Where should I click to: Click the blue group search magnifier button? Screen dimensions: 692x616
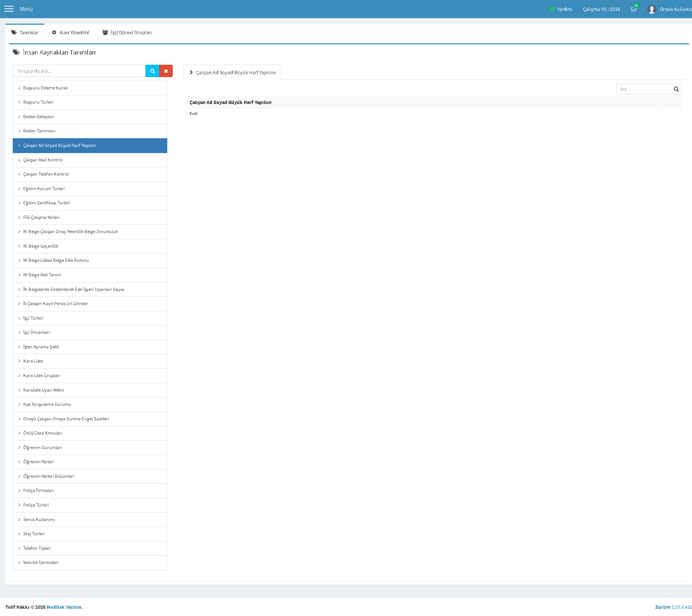click(152, 71)
